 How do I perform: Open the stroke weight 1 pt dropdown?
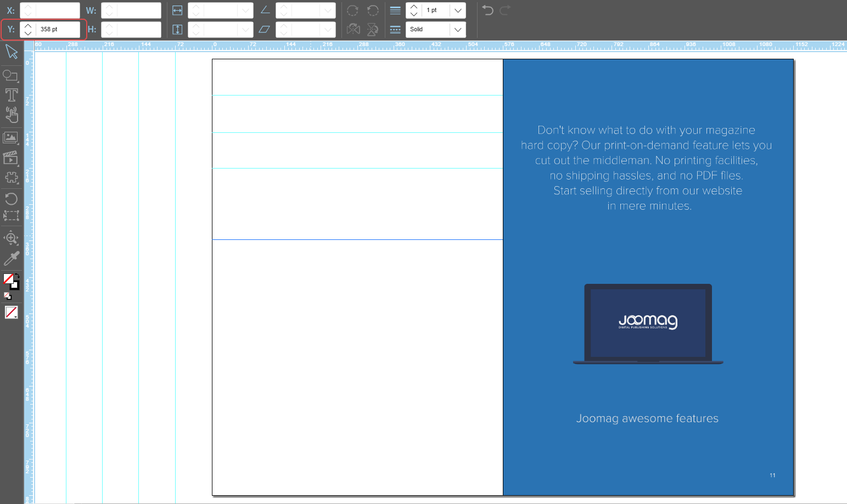(457, 10)
